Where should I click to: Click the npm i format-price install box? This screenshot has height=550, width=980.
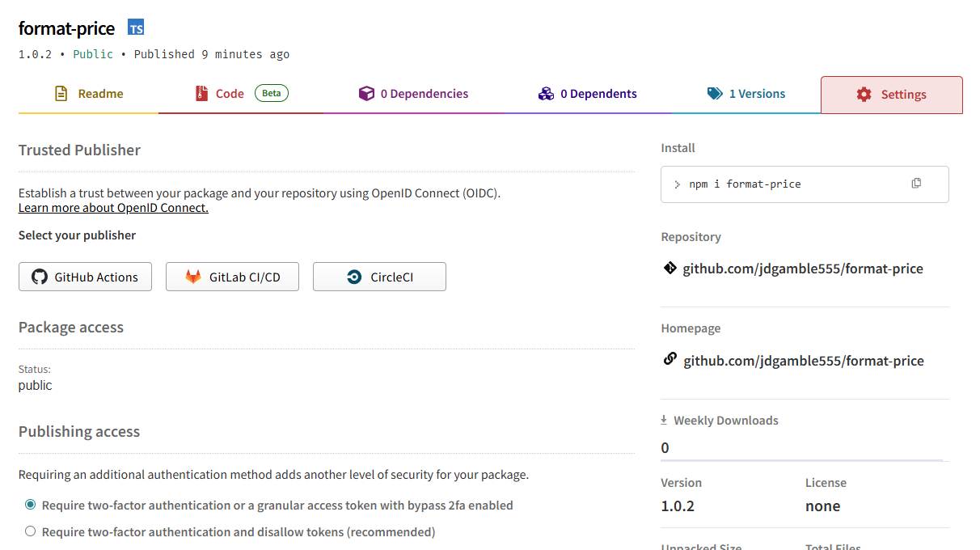click(x=805, y=184)
